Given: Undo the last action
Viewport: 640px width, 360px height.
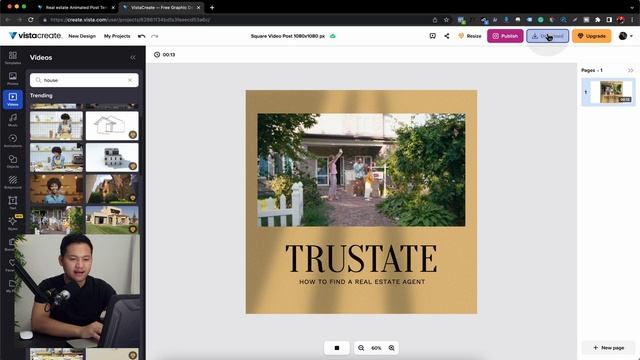Looking at the screenshot, I should tap(142, 36).
